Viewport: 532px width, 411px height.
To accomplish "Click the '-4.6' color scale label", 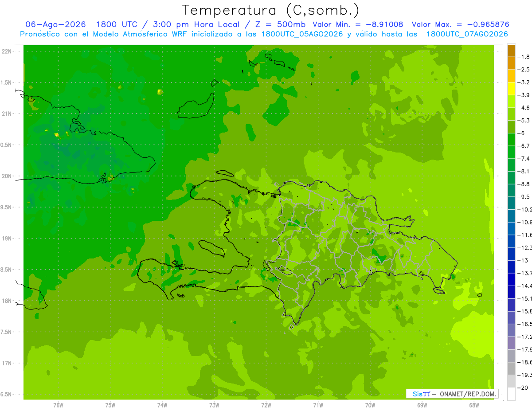I will [x=524, y=108].
